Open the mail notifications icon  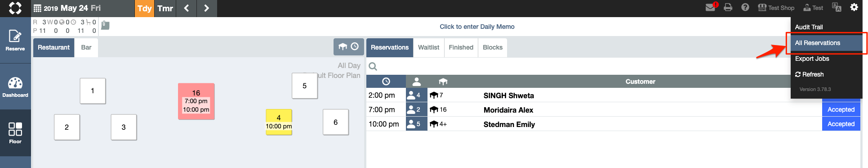tap(711, 8)
